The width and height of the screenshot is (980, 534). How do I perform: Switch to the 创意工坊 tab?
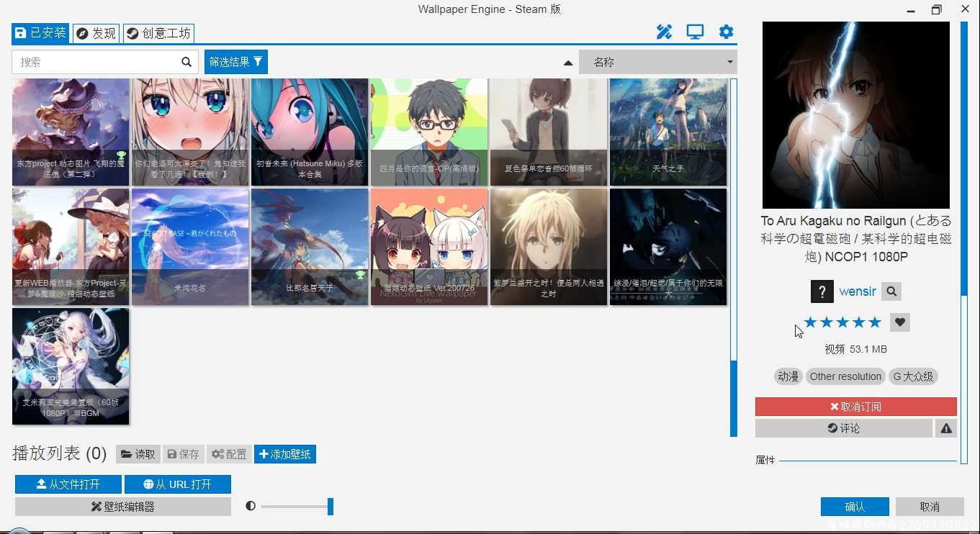click(158, 33)
